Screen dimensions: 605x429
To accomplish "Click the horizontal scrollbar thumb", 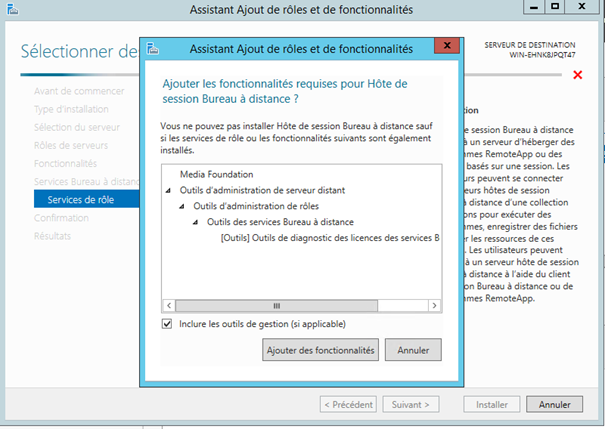I will (277, 305).
